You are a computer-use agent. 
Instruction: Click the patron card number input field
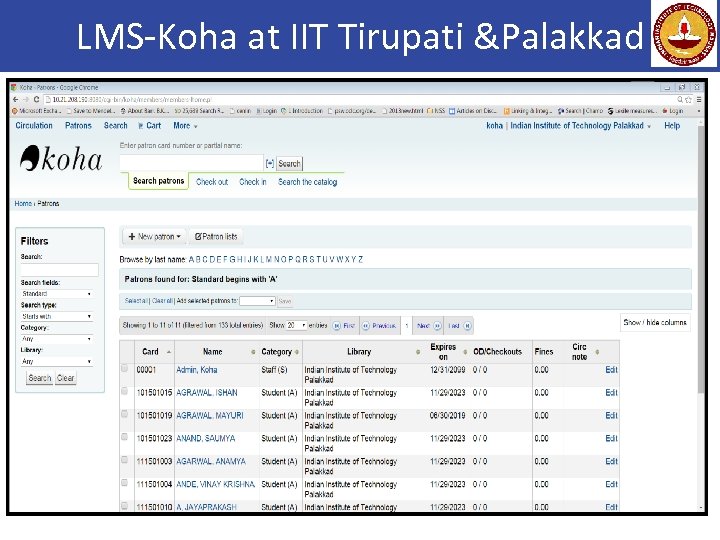pyautogui.click(x=191, y=163)
